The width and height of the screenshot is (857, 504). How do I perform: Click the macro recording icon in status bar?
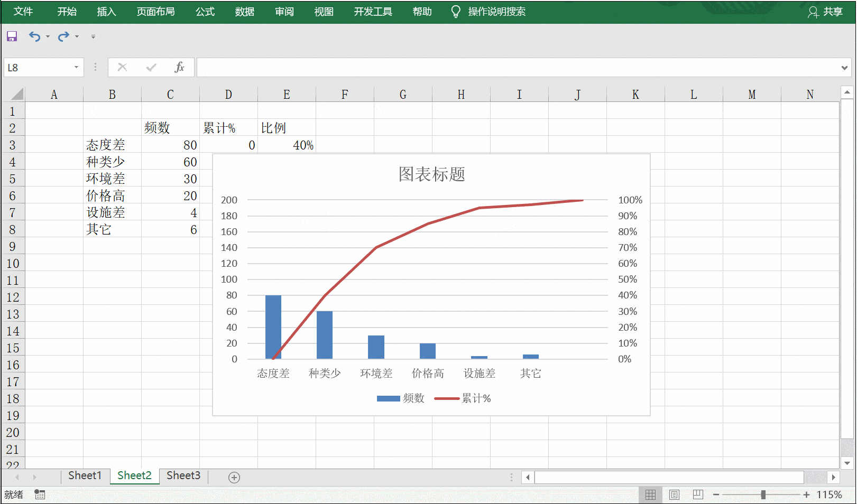click(40, 494)
